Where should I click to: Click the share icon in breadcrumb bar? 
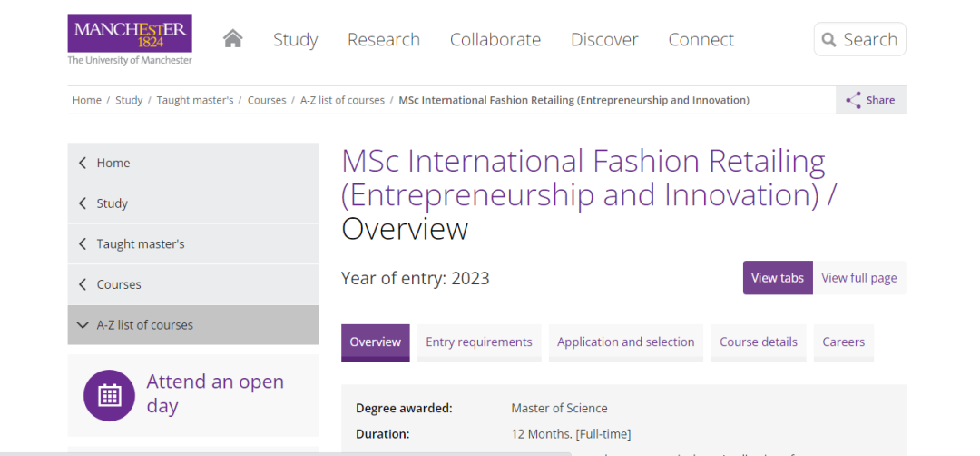click(853, 100)
